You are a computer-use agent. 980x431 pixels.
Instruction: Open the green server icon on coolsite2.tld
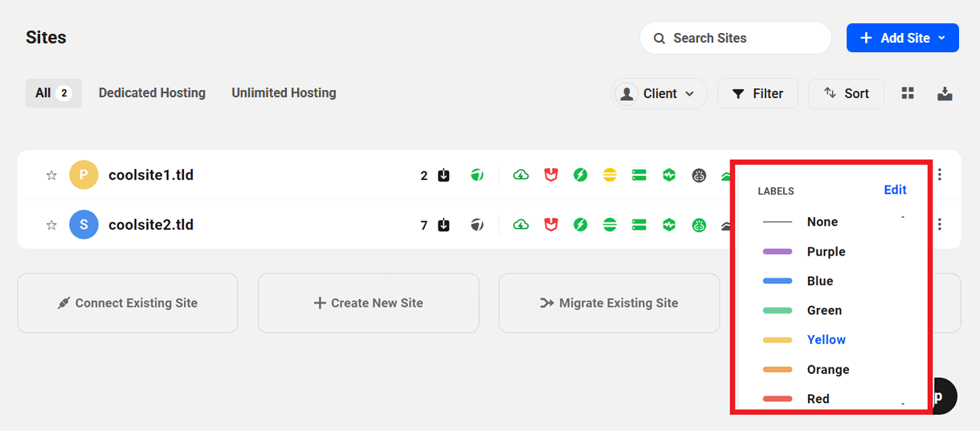pos(639,224)
